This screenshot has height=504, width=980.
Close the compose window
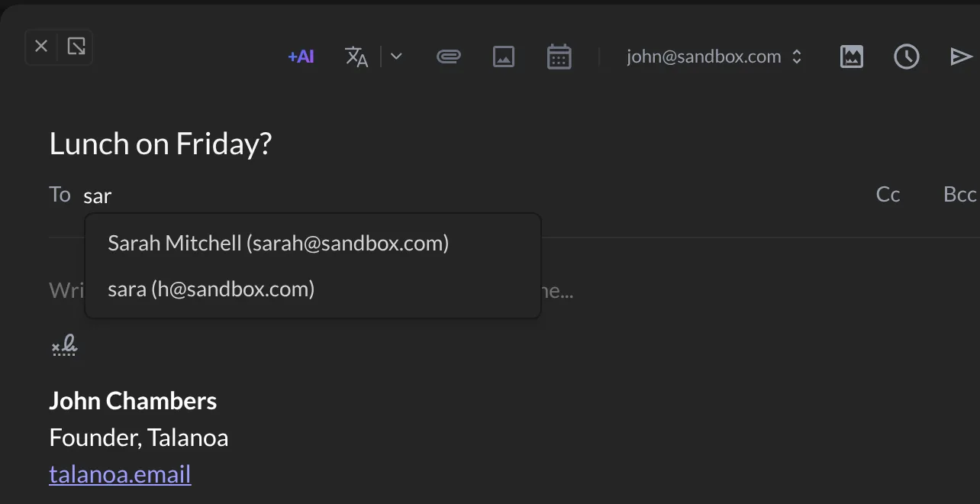tap(42, 47)
